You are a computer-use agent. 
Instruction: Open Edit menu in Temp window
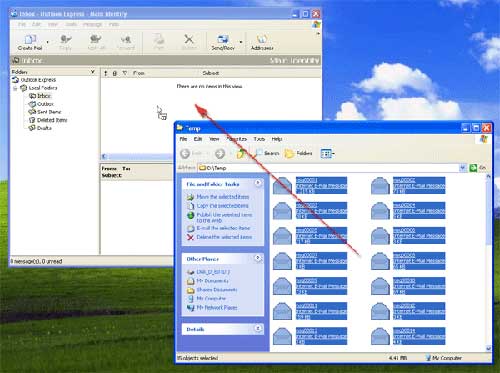tap(198, 139)
